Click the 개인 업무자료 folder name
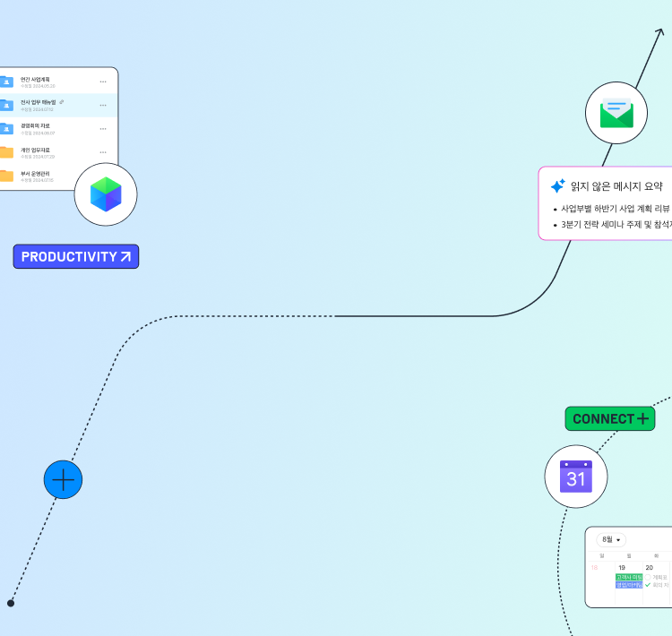The height and width of the screenshot is (636, 672). pos(35,150)
